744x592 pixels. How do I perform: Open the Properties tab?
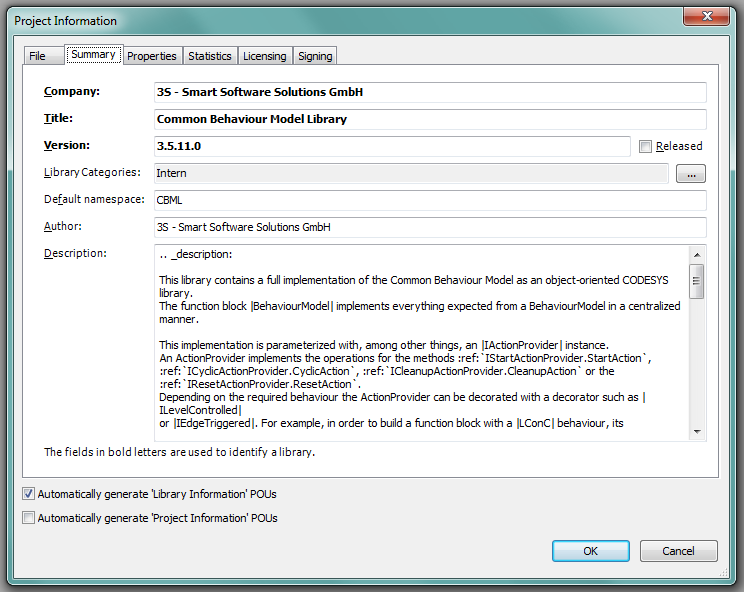152,56
